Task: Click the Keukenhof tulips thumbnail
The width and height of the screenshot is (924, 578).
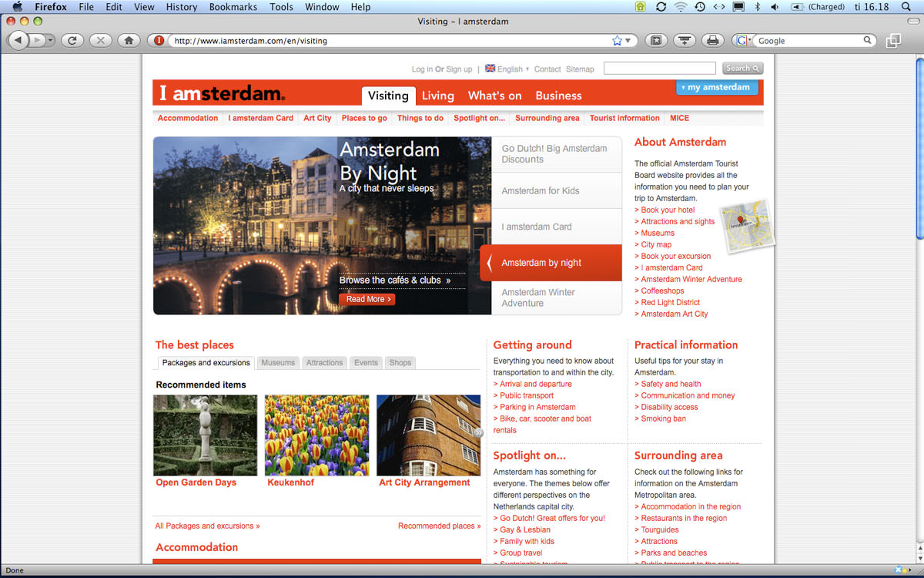Action: [316, 435]
